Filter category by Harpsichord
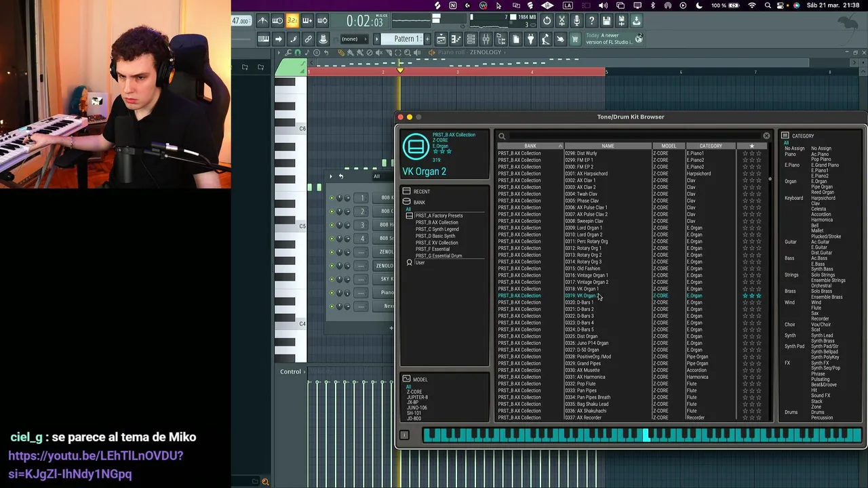This screenshot has width=868, height=488. 823,198
